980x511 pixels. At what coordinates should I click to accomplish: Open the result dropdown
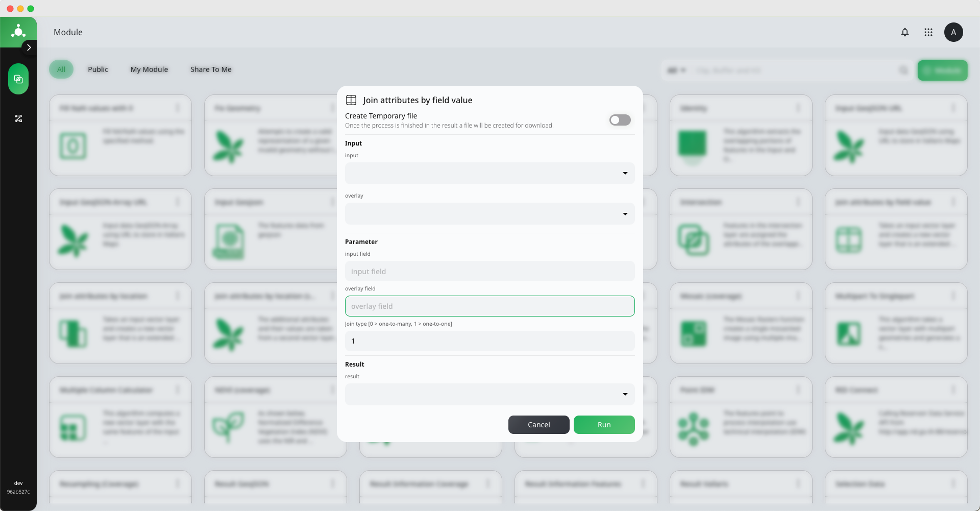(490, 395)
